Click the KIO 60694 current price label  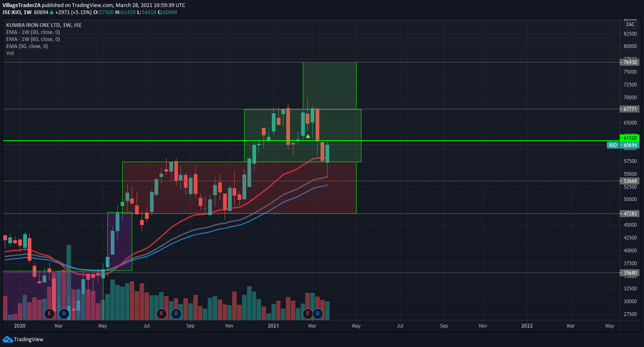click(623, 145)
